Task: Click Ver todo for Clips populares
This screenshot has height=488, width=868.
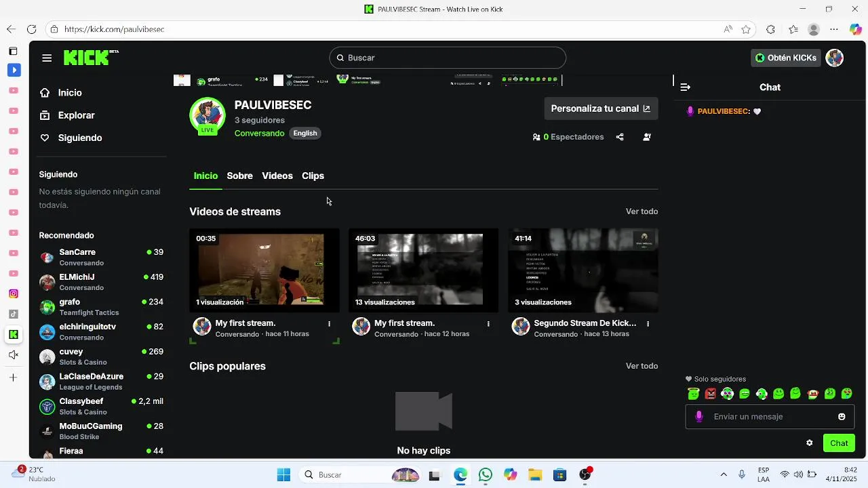Action: (x=642, y=366)
